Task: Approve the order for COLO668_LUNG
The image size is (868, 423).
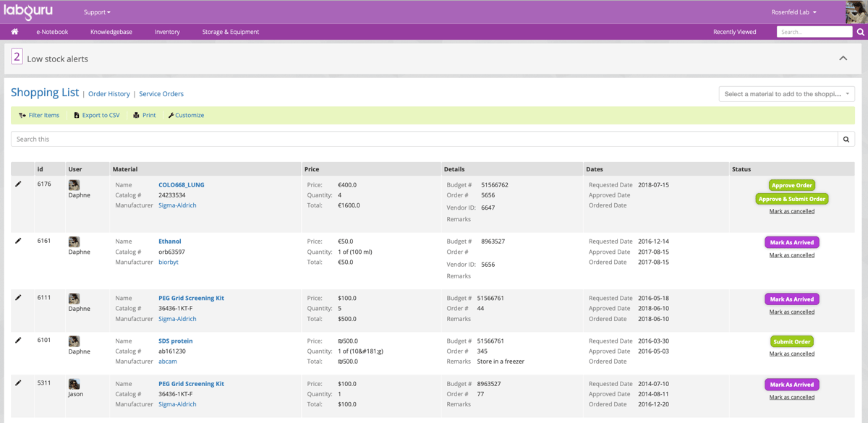Action: 791,184
